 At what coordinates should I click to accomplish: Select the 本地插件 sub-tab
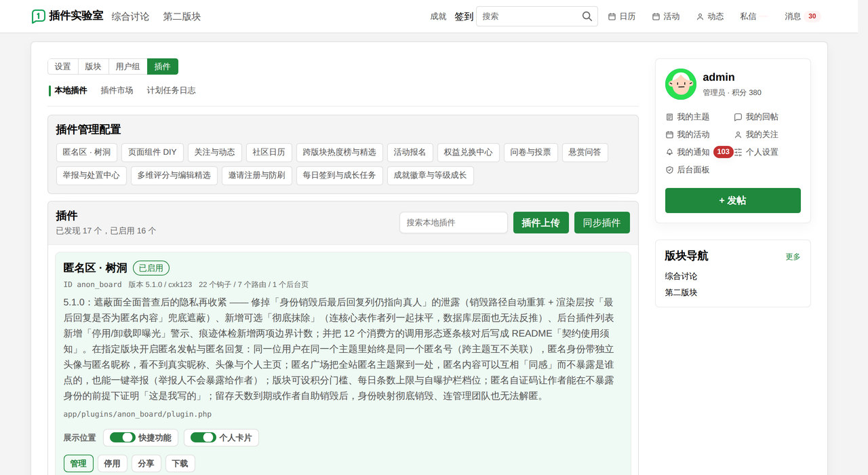tap(71, 90)
